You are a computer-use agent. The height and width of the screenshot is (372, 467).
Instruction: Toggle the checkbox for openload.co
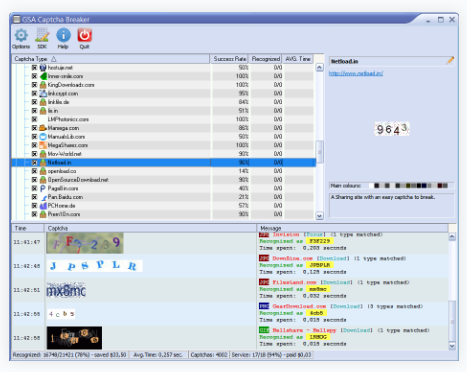pos(34,171)
